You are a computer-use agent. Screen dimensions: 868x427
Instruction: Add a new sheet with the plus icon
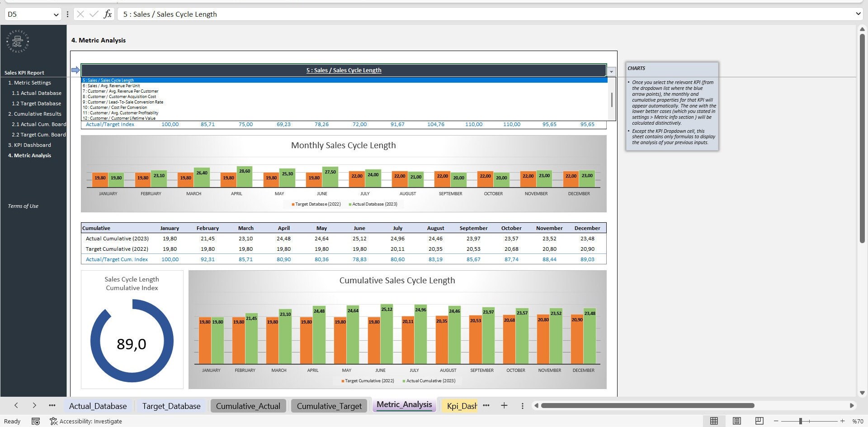[504, 405]
